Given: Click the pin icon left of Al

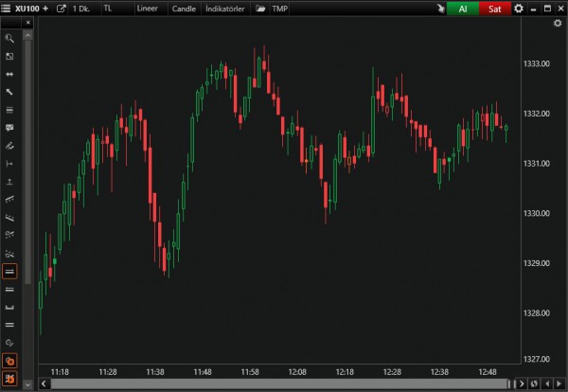Looking at the screenshot, I should point(440,9).
